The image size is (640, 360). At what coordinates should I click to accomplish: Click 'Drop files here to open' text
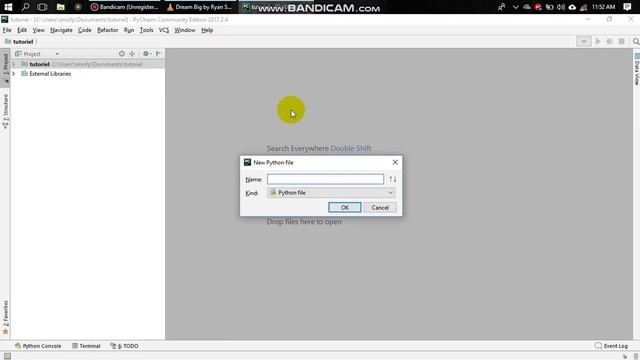point(304,222)
